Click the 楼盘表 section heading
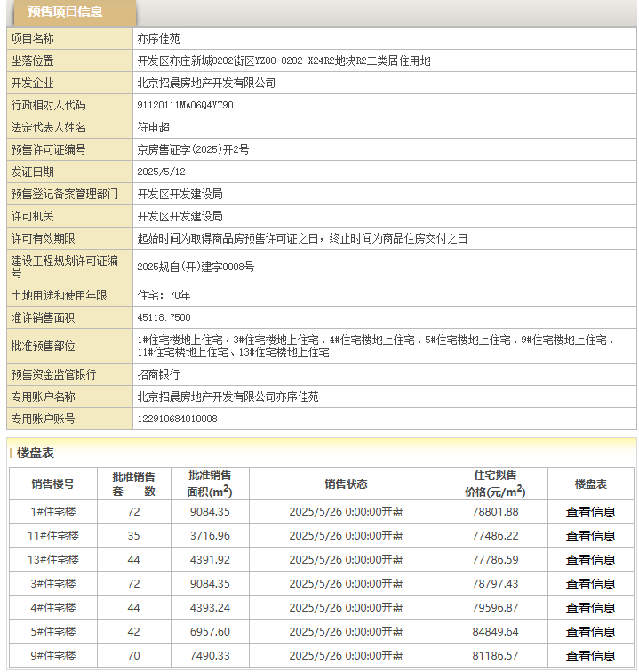Screen dimensions: 639x672 tap(36, 452)
